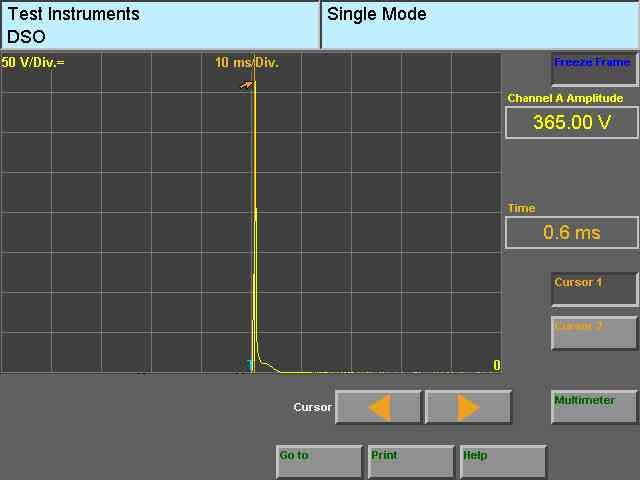640x480 pixels.
Task: Open the Go to menu
Action: pyautogui.click(x=319, y=462)
